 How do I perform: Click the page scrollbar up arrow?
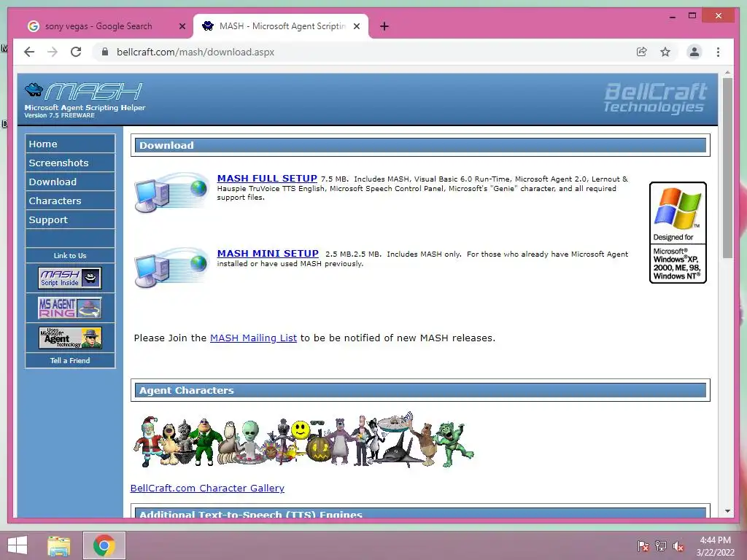click(727, 73)
